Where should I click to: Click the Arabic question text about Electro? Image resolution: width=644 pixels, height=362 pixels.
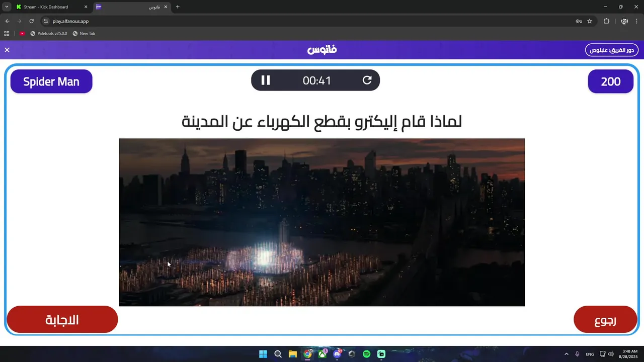click(x=322, y=122)
